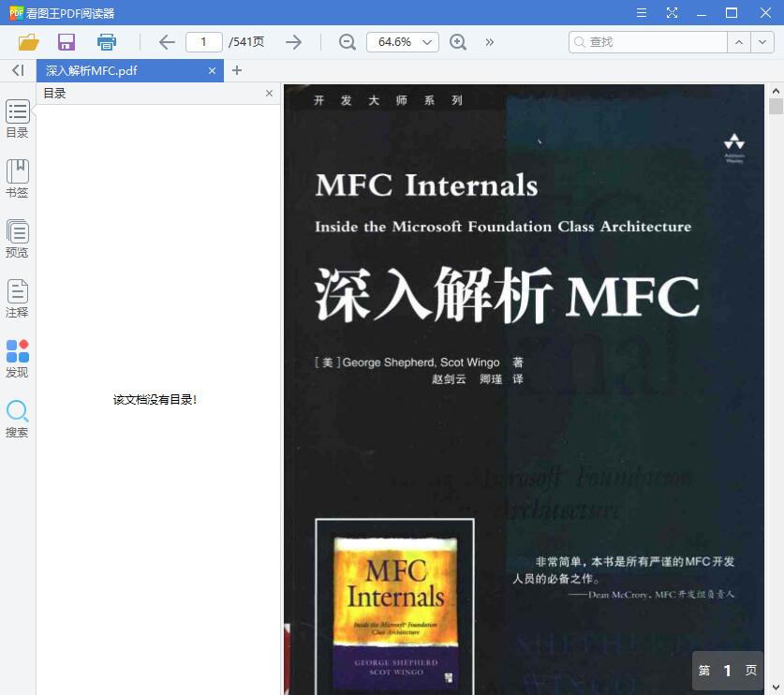This screenshot has height=695, width=784.
Task: Save the document with the floppy icon
Action: [x=67, y=42]
